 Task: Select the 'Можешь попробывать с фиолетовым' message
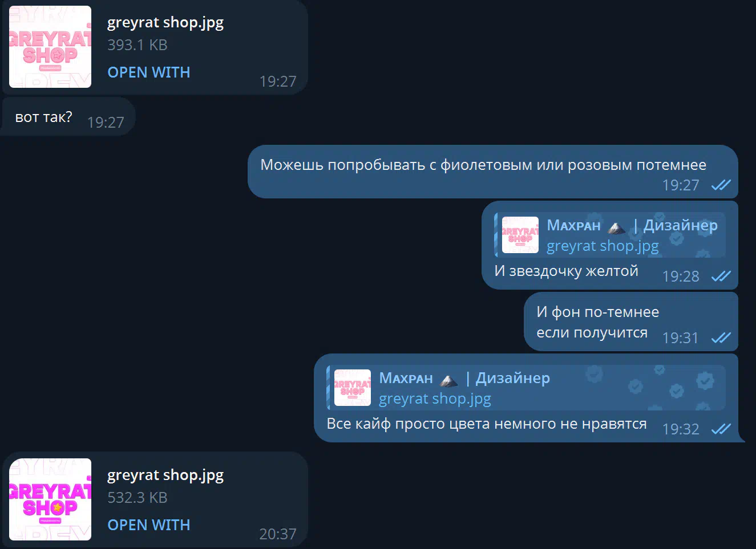[493, 172]
